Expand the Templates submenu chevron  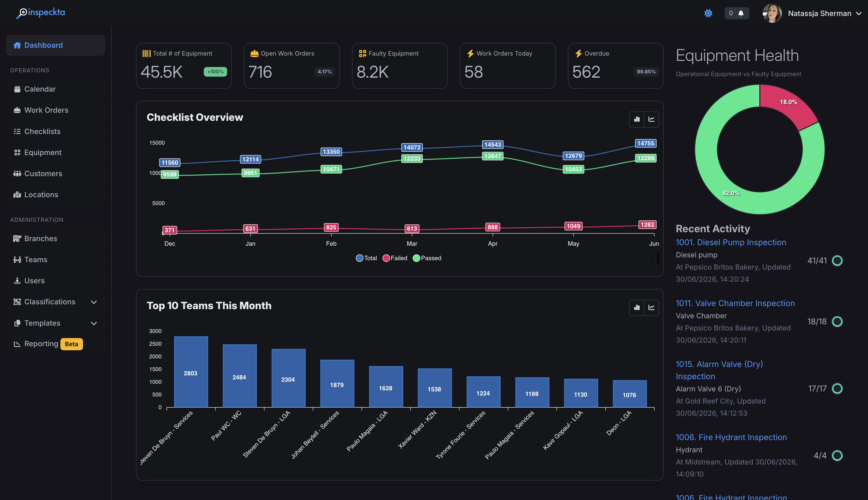[x=94, y=324]
